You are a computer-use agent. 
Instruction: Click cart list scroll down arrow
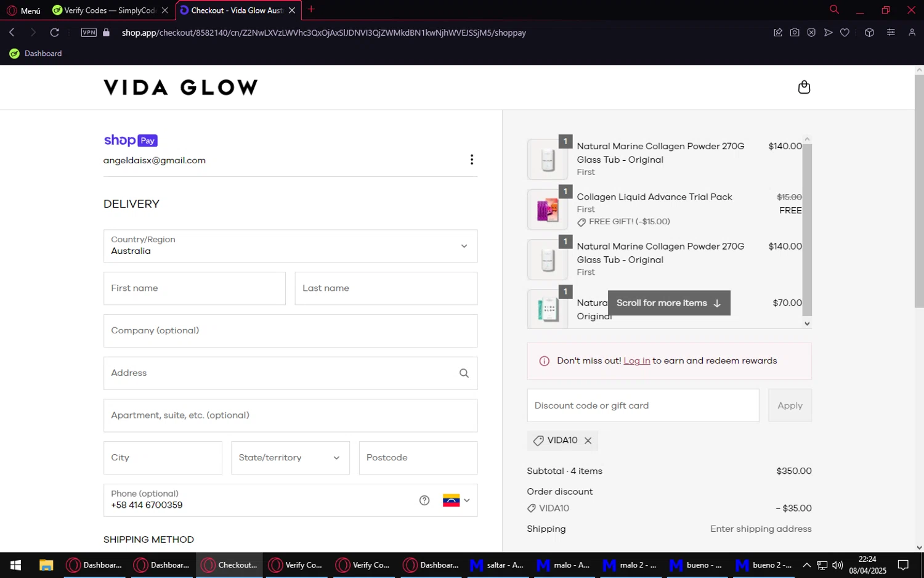(807, 324)
